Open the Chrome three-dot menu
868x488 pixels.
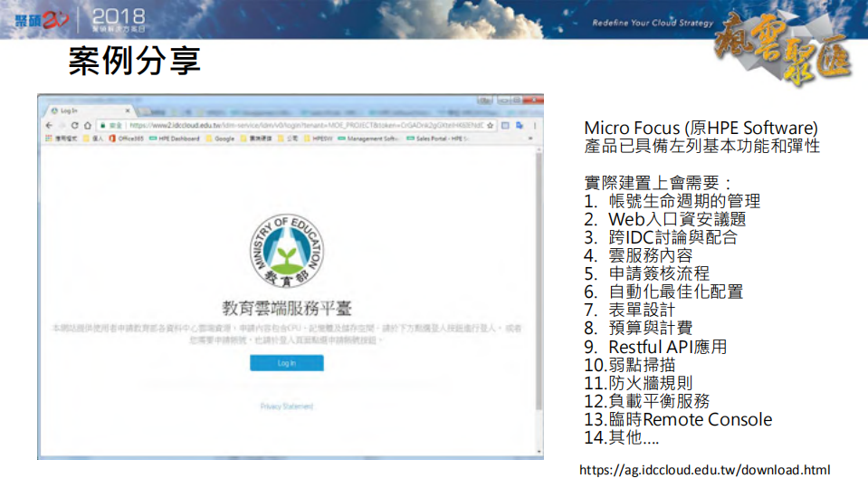(535, 126)
